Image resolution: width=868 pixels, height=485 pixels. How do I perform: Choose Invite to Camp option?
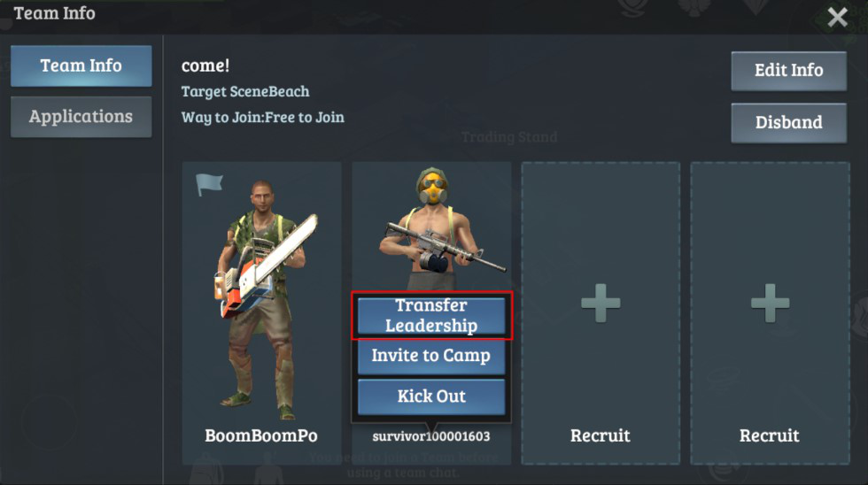(431, 356)
